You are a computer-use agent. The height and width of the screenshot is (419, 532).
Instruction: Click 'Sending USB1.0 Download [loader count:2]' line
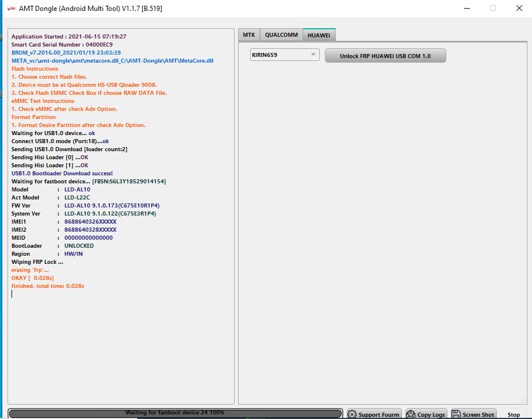click(69, 149)
